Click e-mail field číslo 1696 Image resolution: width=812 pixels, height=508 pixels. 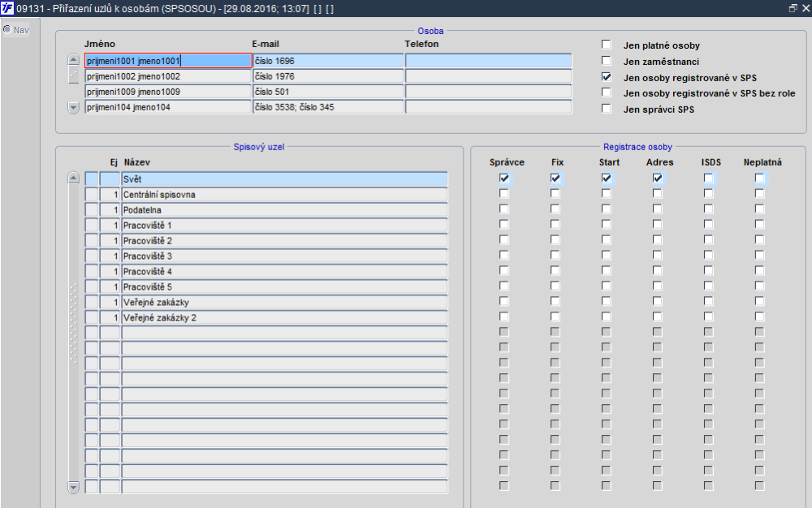tap(328, 61)
